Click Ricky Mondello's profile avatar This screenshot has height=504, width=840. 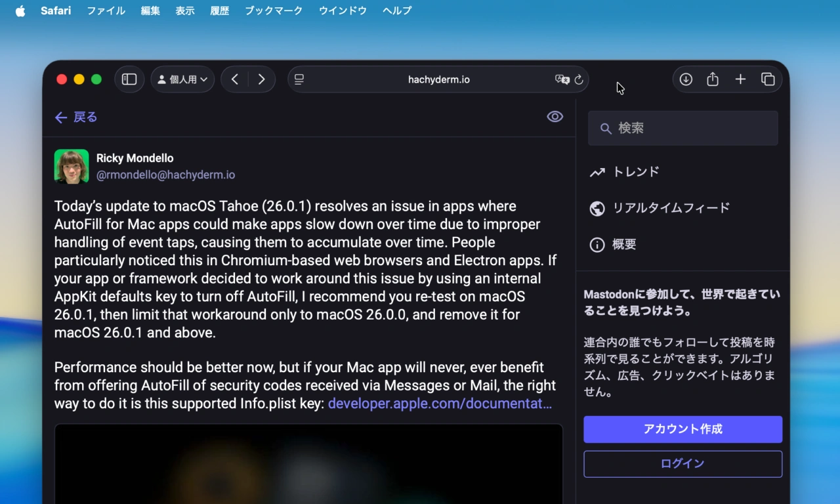pos(71,166)
